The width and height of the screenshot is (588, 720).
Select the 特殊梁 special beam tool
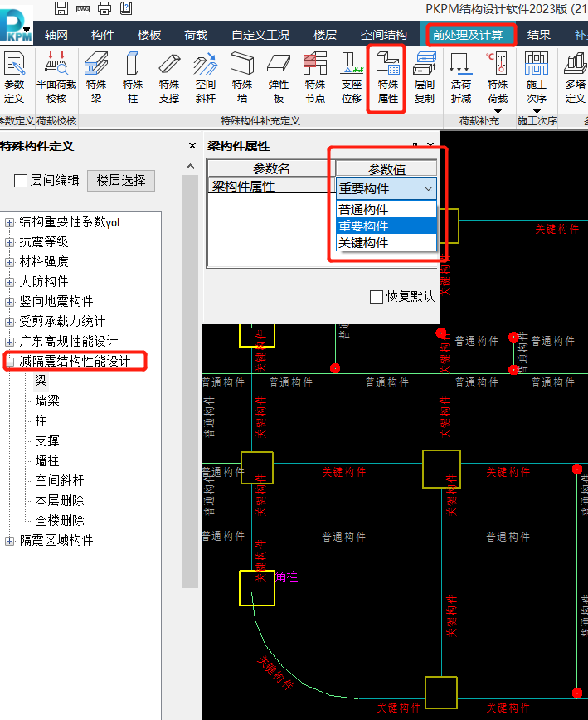pyautogui.click(x=96, y=78)
